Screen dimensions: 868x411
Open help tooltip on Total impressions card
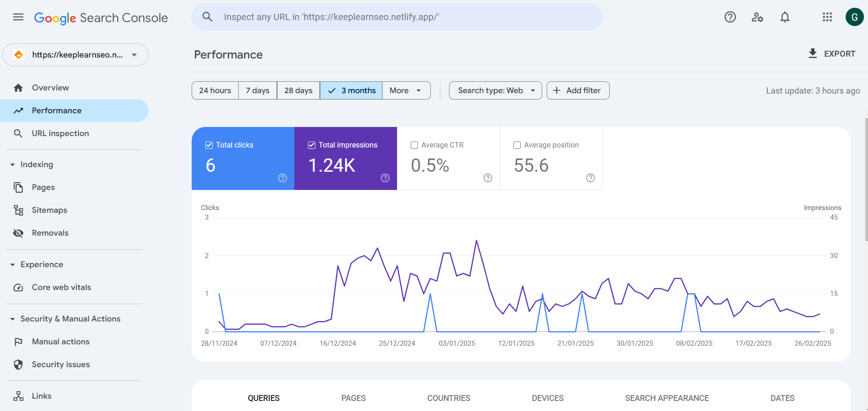tap(385, 178)
